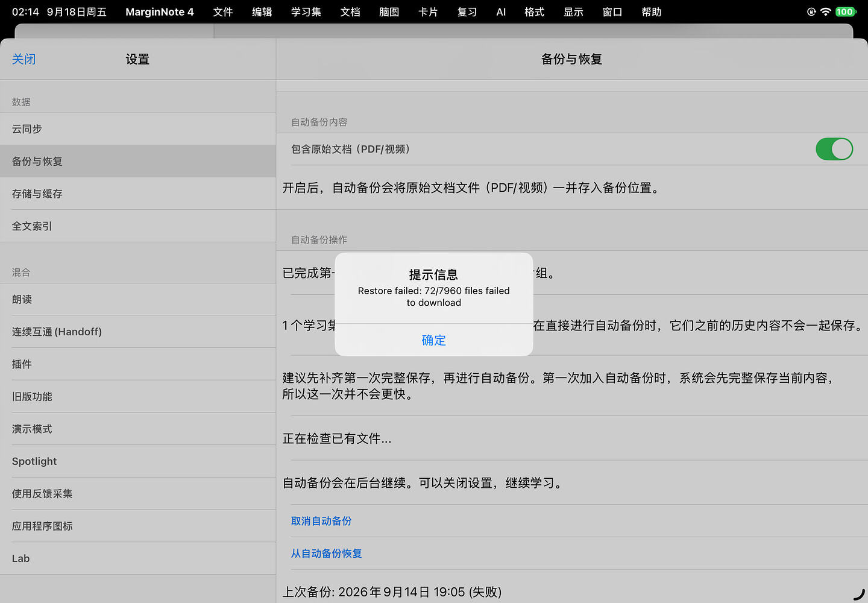Open Lab settings row
This screenshot has width=868, height=603.
(x=138, y=558)
